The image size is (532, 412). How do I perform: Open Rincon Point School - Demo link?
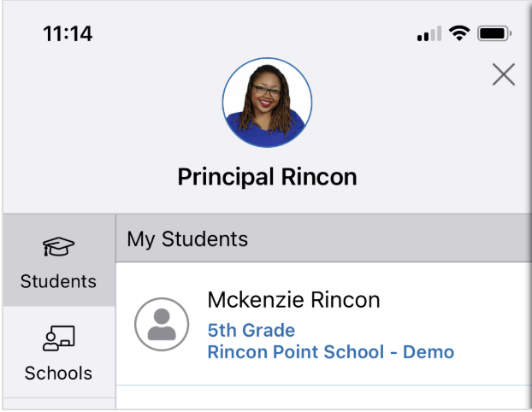(331, 351)
